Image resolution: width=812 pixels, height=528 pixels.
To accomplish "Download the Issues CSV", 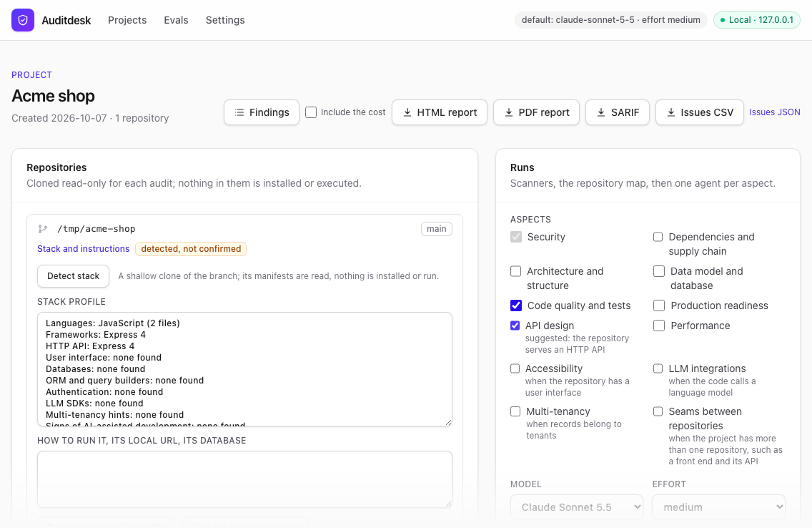I will (700, 112).
